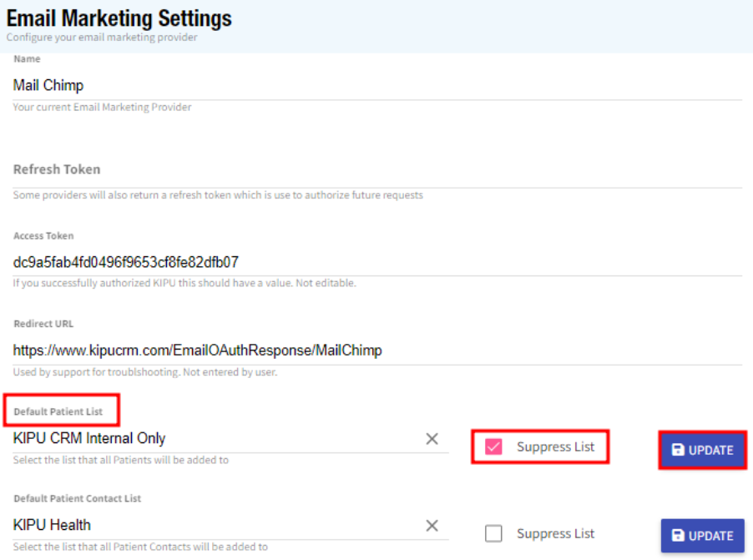The width and height of the screenshot is (753, 560).
Task: Update the Default Patient List setting
Action: click(x=702, y=450)
